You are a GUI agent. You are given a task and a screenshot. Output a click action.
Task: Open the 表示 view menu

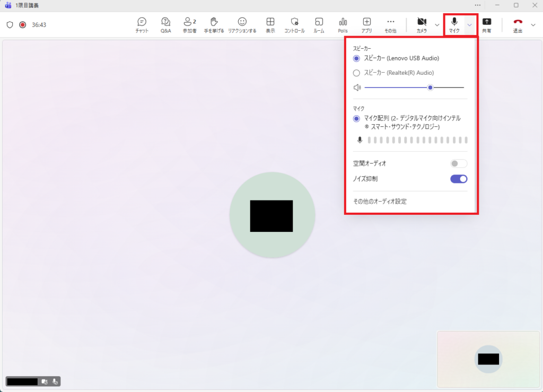point(270,24)
